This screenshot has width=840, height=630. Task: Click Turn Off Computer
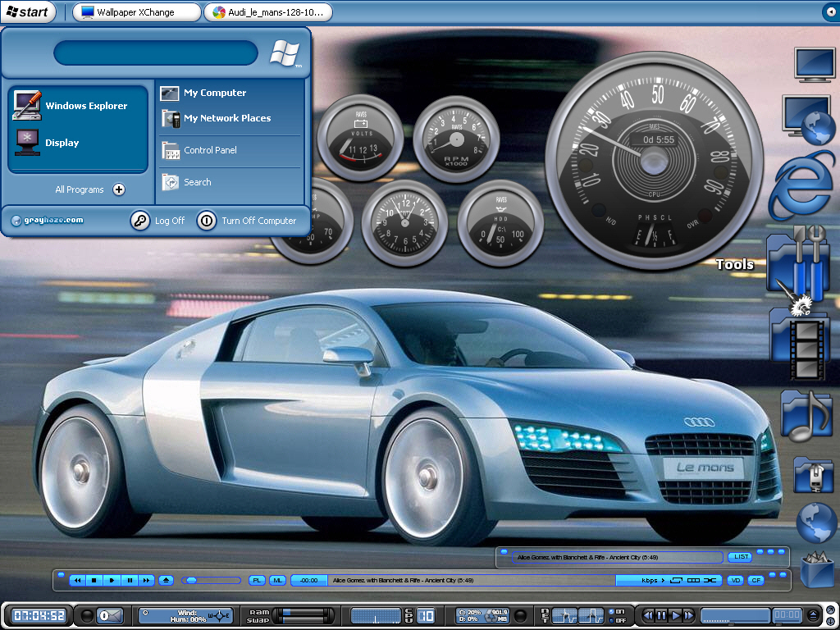click(x=247, y=220)
